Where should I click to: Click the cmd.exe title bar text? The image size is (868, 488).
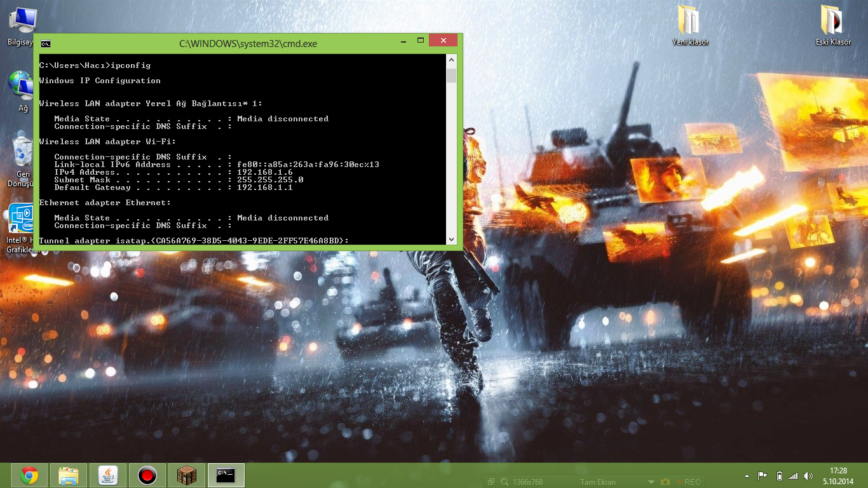point(248,44)
